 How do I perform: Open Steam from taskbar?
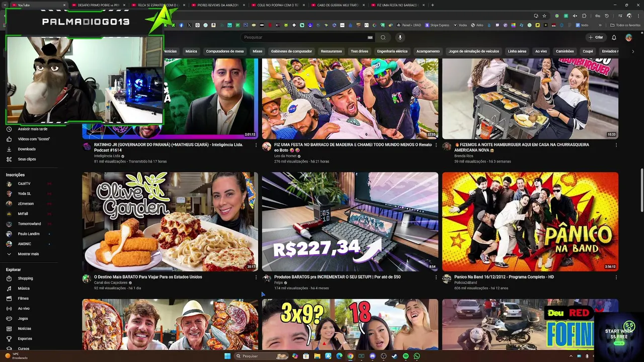point(394,356)
